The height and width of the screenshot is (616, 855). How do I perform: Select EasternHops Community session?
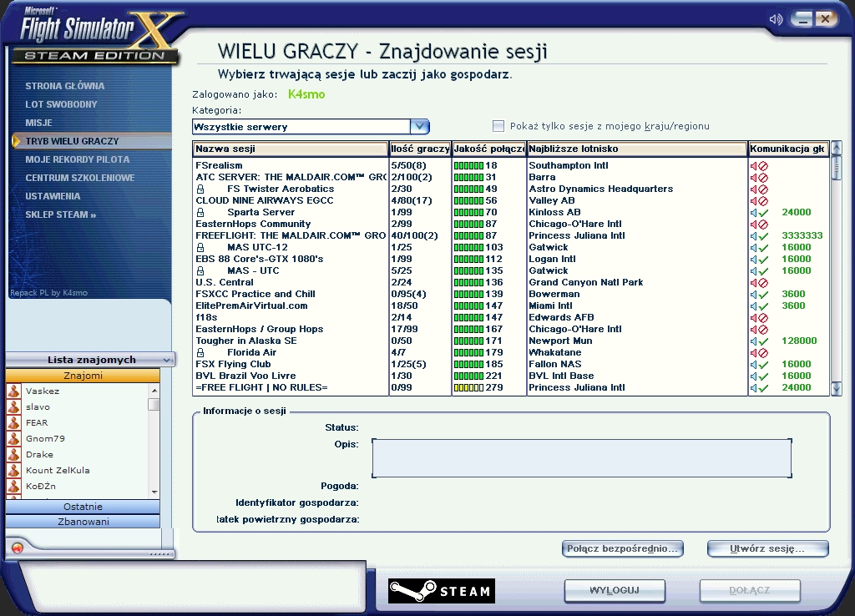click(511, 224)
